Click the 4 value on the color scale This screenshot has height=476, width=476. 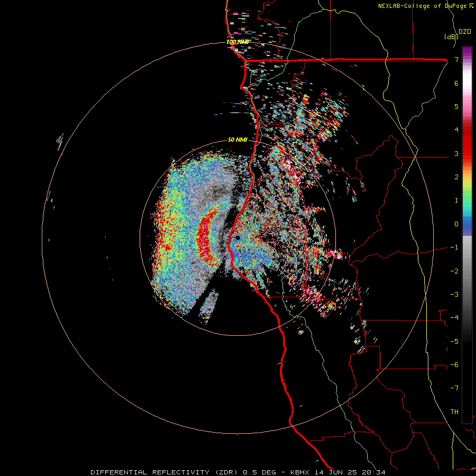(x=456, y=130)
